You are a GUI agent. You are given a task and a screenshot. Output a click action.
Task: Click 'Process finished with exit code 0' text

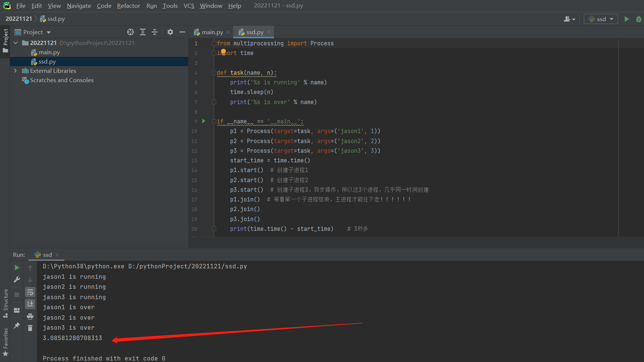104,359
